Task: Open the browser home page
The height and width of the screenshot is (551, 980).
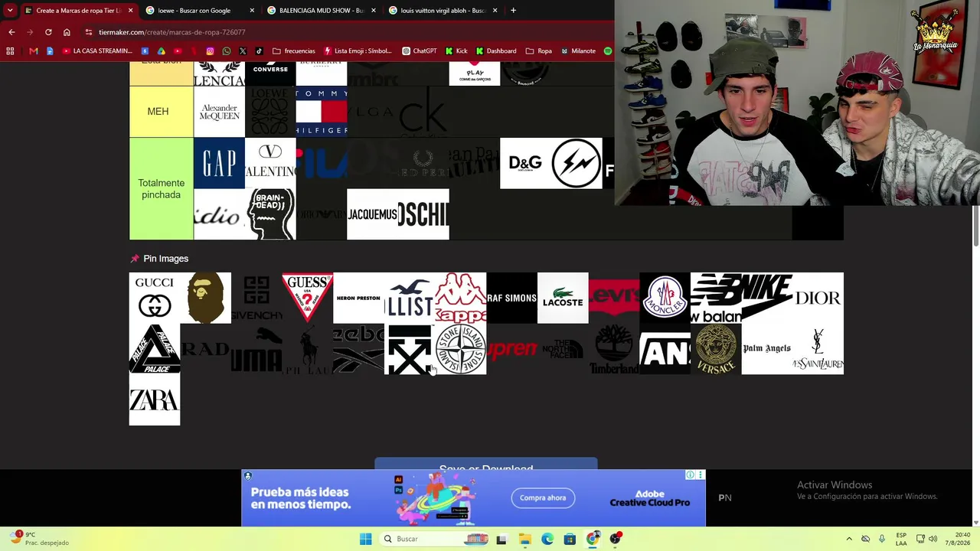Action: [67, 32]
